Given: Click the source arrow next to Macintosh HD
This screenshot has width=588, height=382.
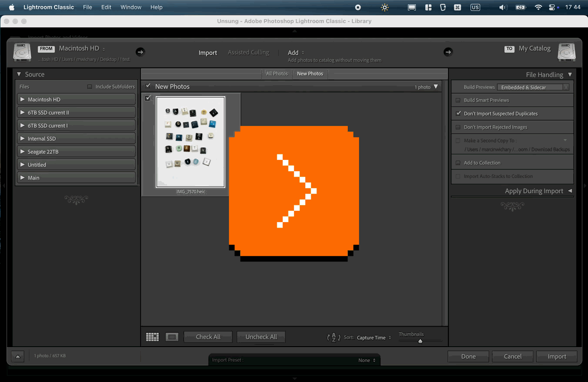Looking at the screenshot, I should (140, 52).
